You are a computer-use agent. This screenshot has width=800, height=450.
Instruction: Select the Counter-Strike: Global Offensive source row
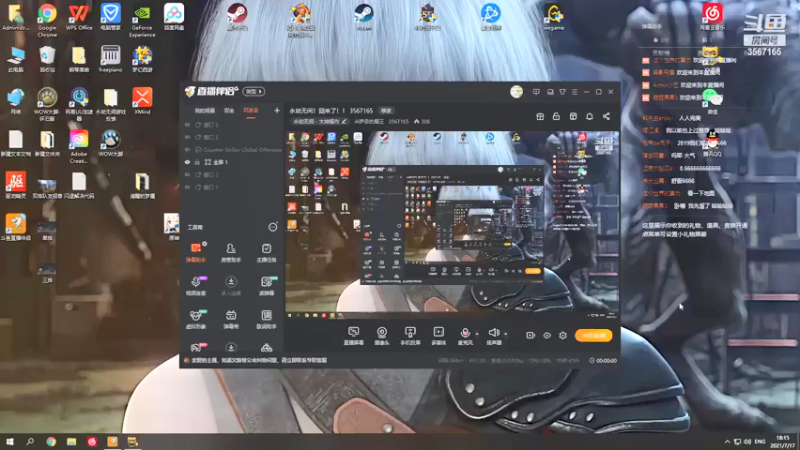point(233,149)
